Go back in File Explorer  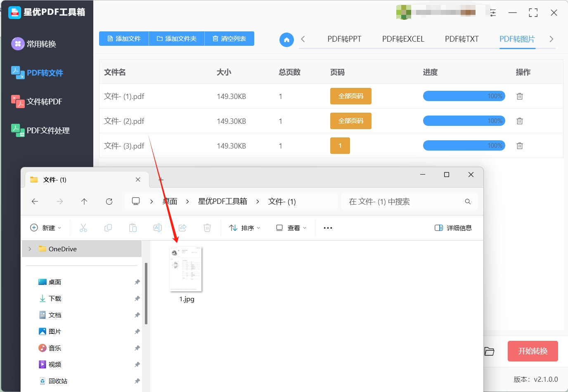pyautogui.click(x=35, y=201)
